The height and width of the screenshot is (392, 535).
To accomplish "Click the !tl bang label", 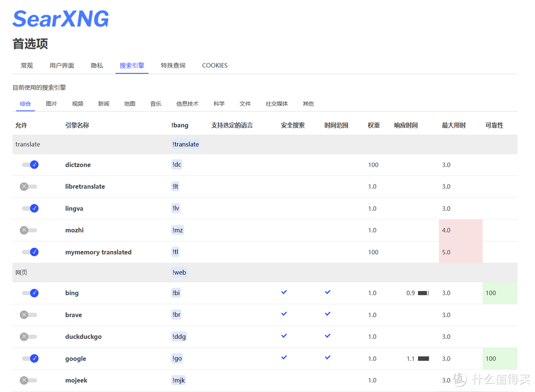I will point(175,252).
